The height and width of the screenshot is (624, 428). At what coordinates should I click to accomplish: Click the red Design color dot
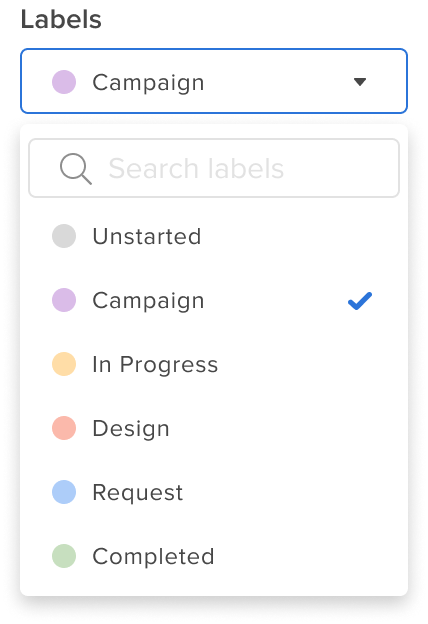click(x=64, y=428)
